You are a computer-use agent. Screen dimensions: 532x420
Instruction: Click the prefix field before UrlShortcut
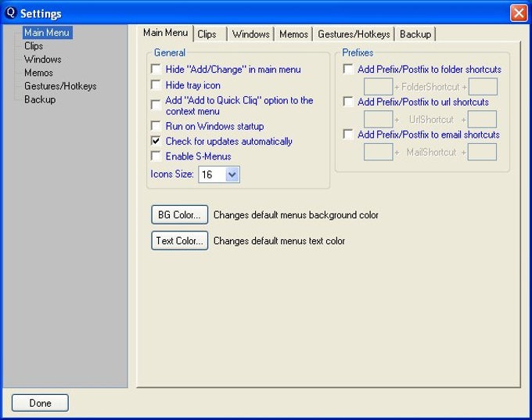click(379, 119)
